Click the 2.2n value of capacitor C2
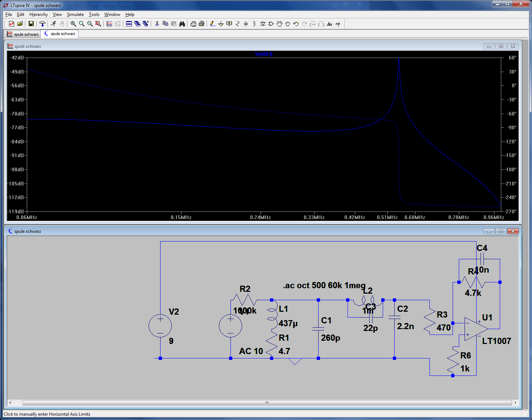This screenshot has height=420, width=532. pyautogui.click(x=406, y=326)
